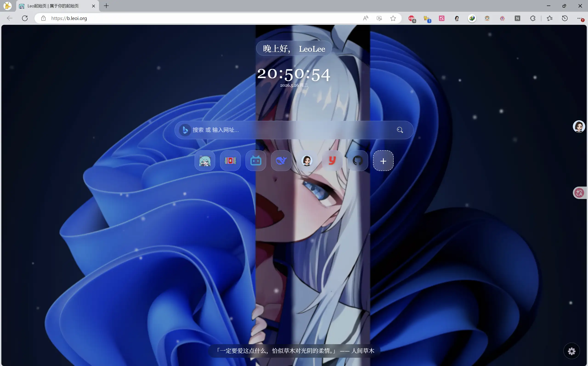Click the floating girl avatar at the page's right edge
Image resolution: width=588 pixels, height=366 pixels.
(579, 127)
